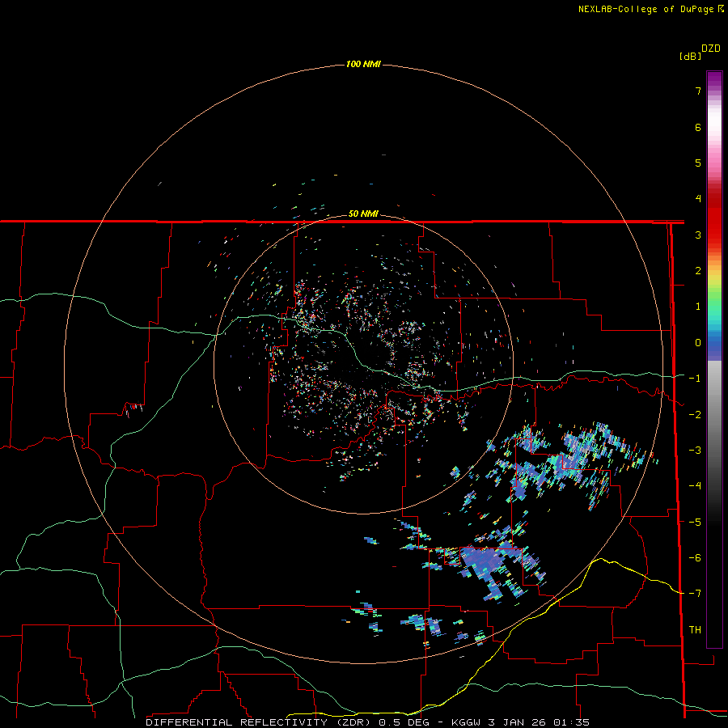Click the -1 dB value on the scale
This screenshot has height=728, width=728.
tap(695, 379)
